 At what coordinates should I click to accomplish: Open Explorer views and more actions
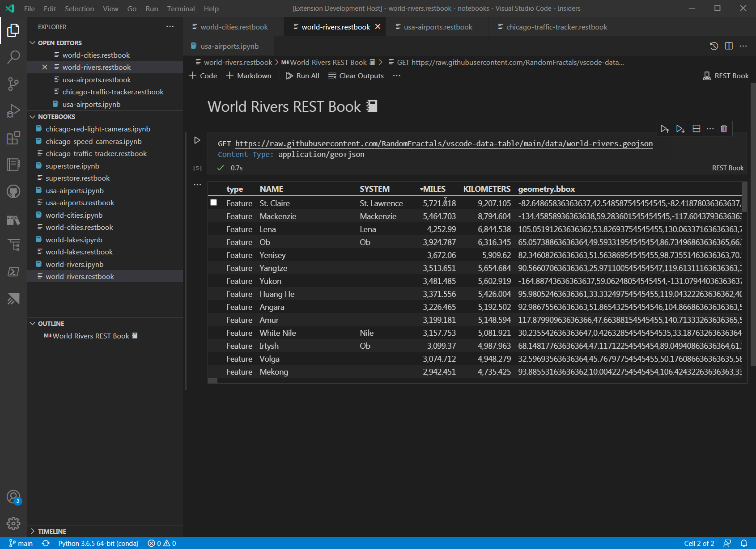coord(170,27)
